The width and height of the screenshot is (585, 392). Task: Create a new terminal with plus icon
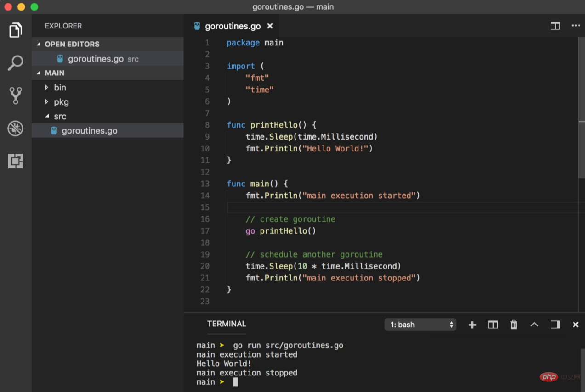click(472, 325)
